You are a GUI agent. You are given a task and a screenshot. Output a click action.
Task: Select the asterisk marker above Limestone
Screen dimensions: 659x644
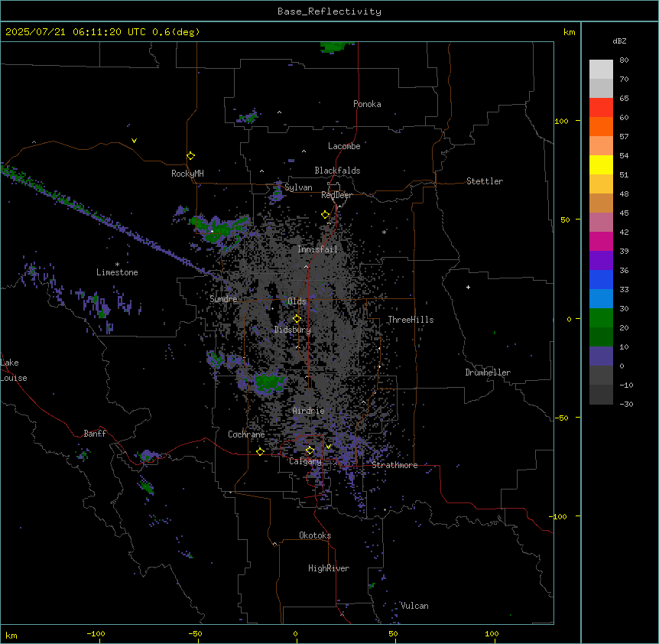(x=117, y=265)
